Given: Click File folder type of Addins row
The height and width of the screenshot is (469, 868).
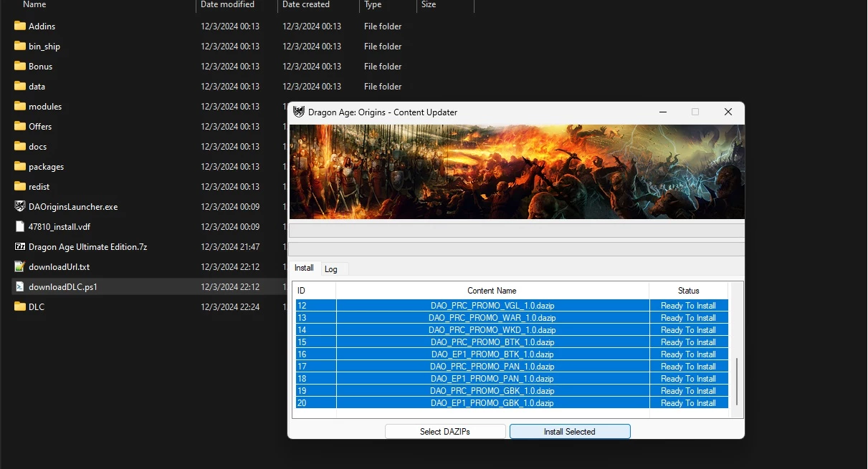Looking at the screenshot, I should click(x=383, y=26).
